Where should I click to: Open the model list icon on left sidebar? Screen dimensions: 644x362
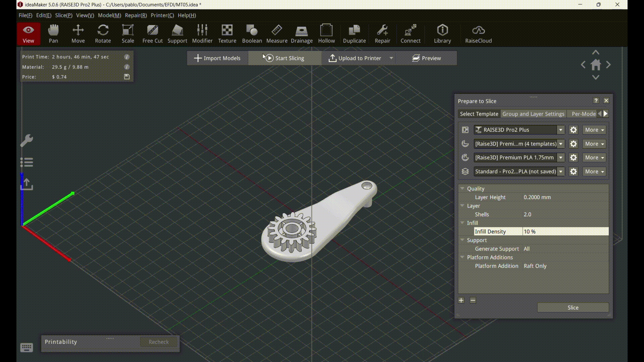(x=26, y=162)
